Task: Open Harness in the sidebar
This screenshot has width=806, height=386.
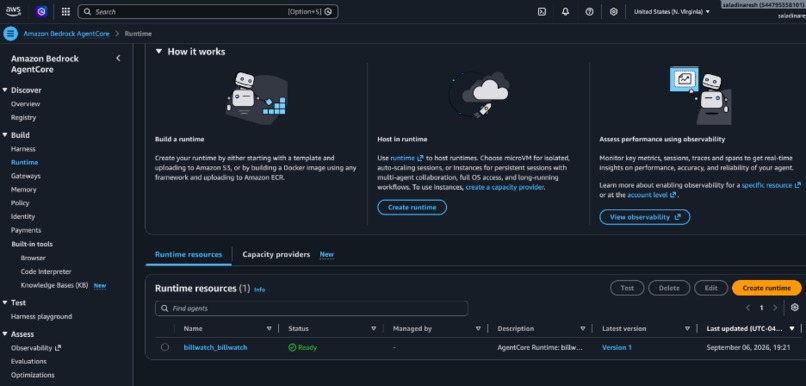Action: coord(23,149)
